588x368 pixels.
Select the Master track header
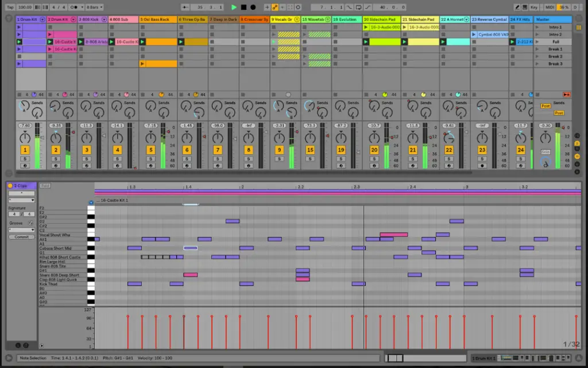coord(553,19)
